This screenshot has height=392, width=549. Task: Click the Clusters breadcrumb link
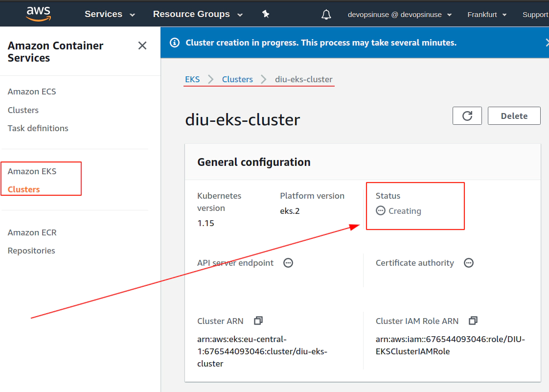point(237,79)
